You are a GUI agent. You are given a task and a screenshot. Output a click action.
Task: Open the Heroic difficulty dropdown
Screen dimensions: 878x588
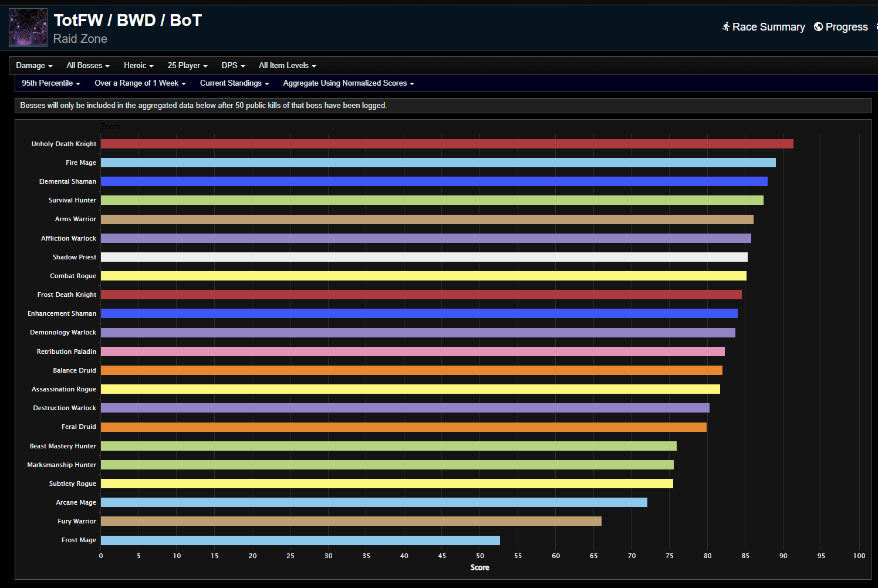139,66
